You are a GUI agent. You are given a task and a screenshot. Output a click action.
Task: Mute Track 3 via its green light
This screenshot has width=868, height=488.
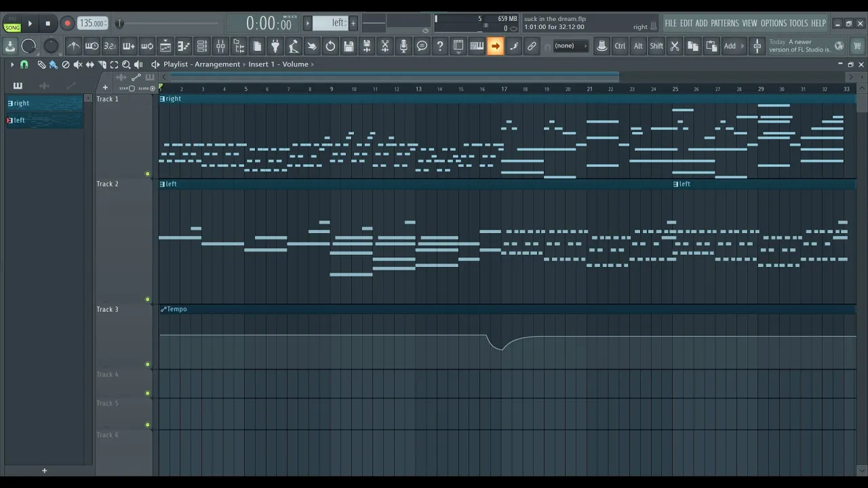pyautogui.click(x=148, y=365)
